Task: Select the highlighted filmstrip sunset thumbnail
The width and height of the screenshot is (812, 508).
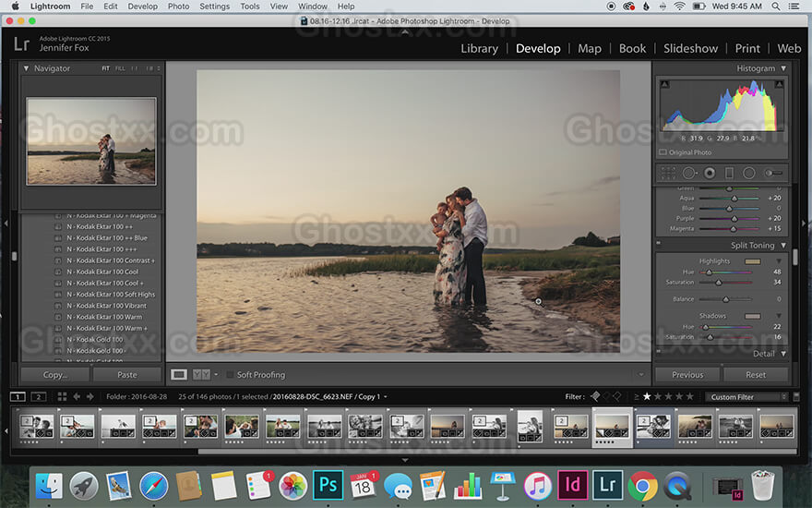Action: (x=612, y=427)
